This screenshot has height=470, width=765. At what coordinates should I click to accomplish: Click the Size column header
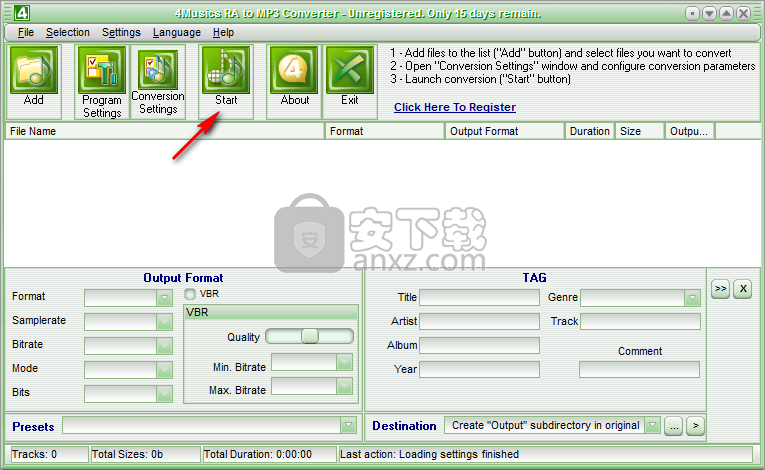pos(640,131)
